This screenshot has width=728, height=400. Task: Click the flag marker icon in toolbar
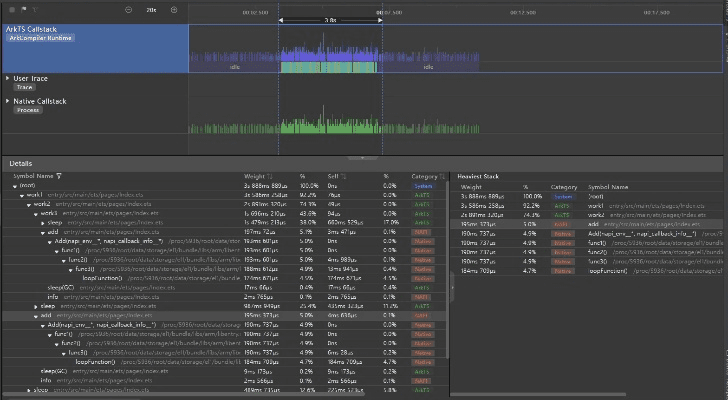tap(22, 9)
